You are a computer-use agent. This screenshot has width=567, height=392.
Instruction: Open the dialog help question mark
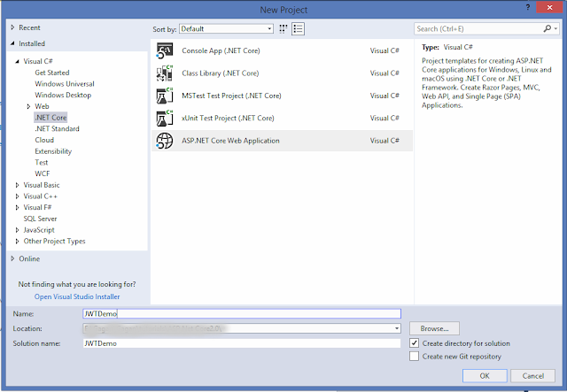[528, 7]
